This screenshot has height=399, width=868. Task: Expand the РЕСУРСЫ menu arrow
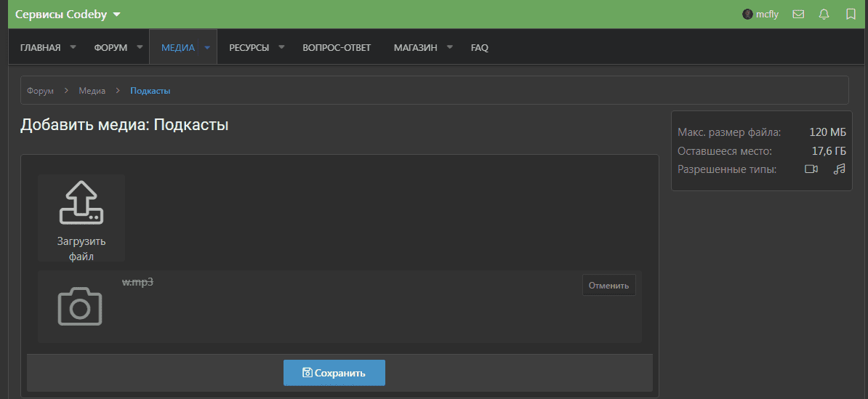(281, 47)
